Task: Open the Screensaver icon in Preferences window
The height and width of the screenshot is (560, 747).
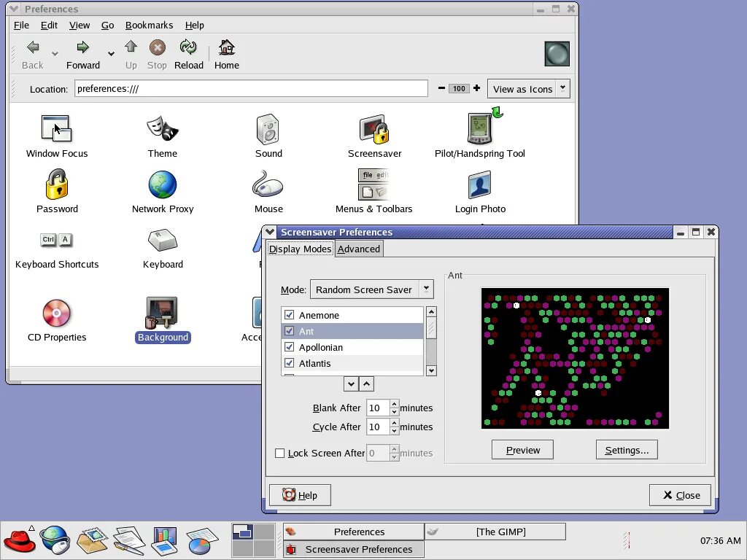Action: [374, 128]
